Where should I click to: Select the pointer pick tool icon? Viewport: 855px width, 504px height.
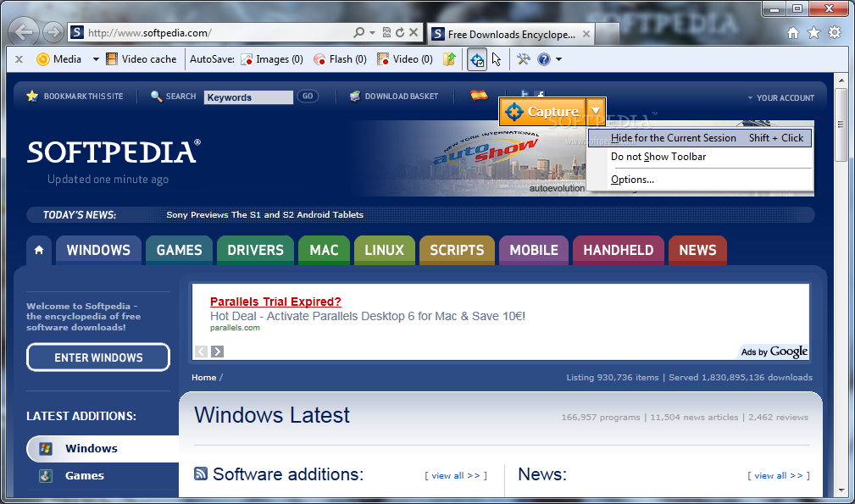(x=497, y=58)
